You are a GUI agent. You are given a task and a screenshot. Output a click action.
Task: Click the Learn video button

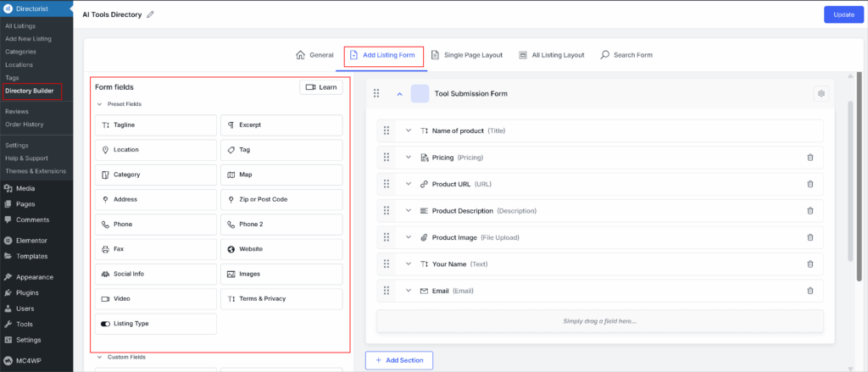321,86
